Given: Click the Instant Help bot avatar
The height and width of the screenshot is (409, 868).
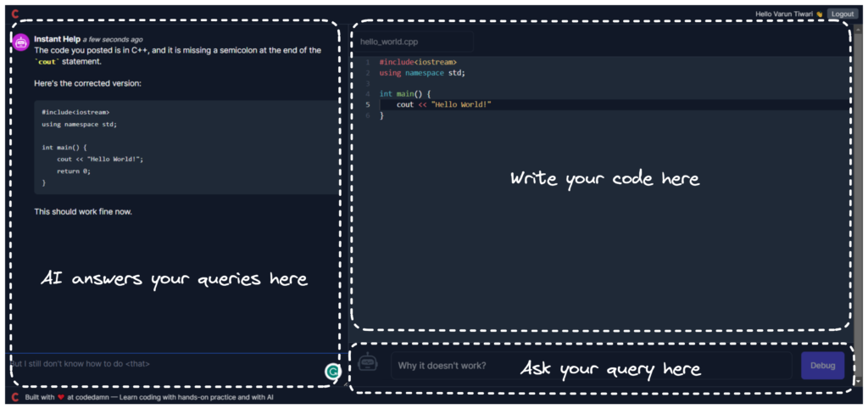Looking at the screenshot, I should [x=20, y=42].
